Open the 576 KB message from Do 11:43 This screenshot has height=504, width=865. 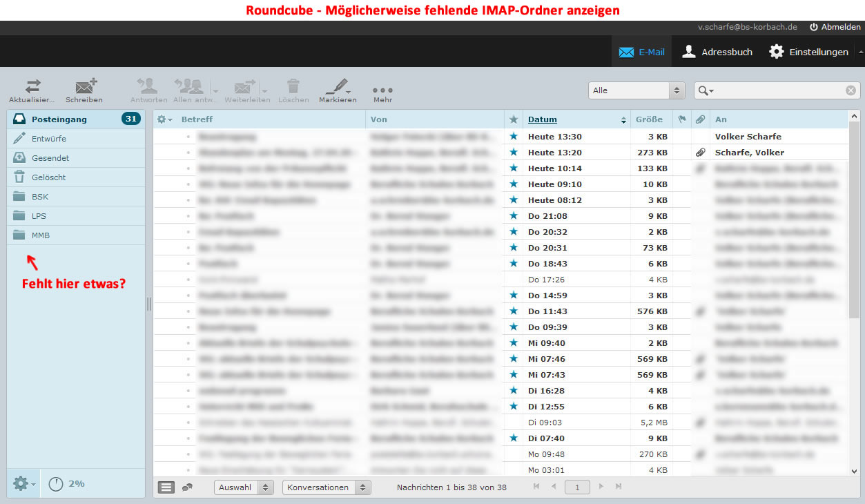(500, 311)
